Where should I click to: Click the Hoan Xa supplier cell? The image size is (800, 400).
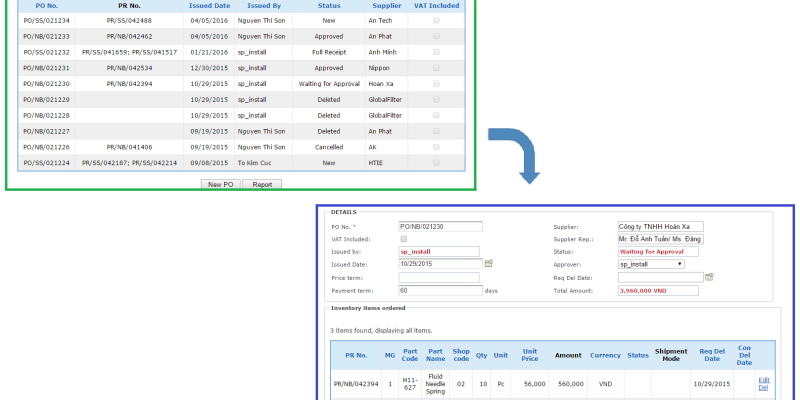click(387, 84)
